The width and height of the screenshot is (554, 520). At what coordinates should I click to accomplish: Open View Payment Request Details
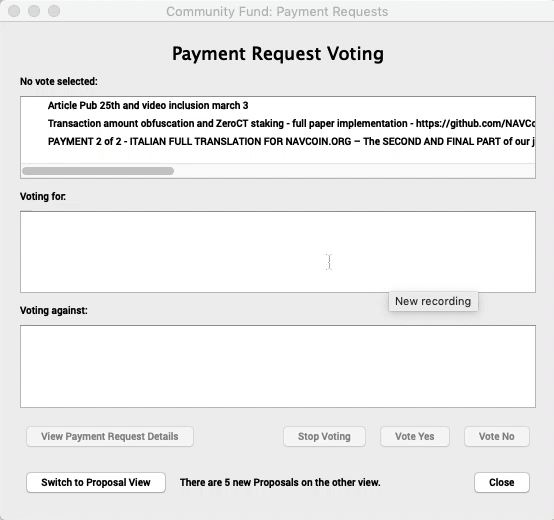[x=110, y=436]
